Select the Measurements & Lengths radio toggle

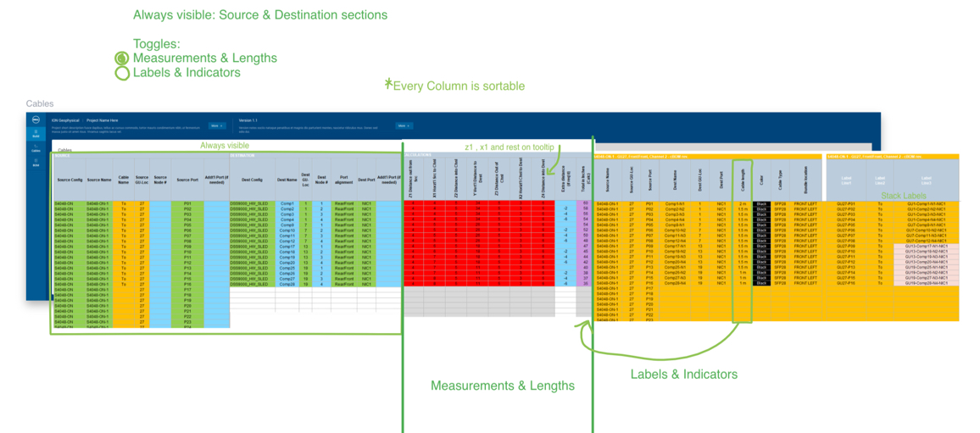[x=122, y=58]
